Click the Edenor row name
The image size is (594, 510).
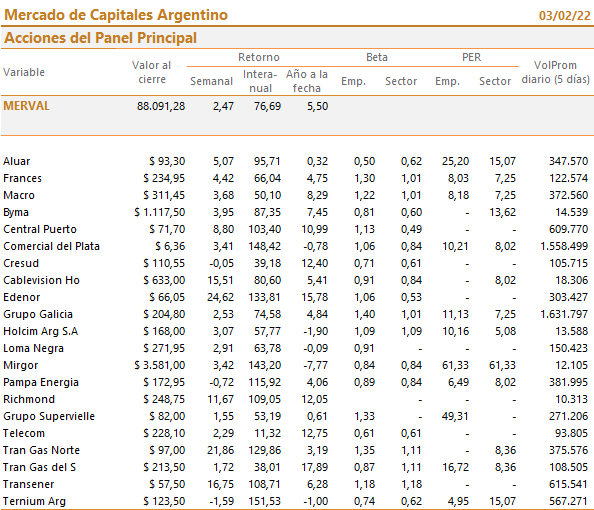pos(22,297)
